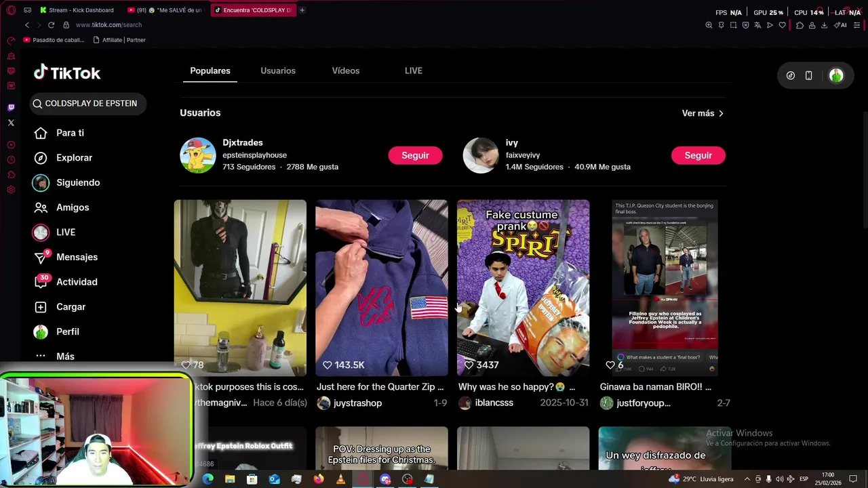
Task: Open the Fake custume prank video
Action: tap(523, 287)
